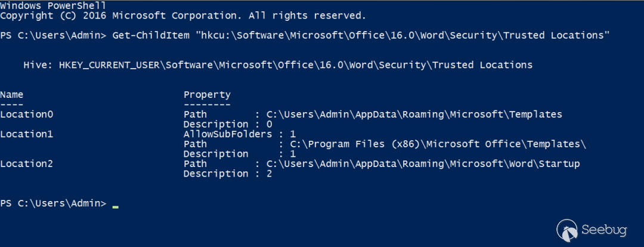Click the Get-ChildItem command word
Image resolution: width=644 pixels, height=247 pixels.
141,35
